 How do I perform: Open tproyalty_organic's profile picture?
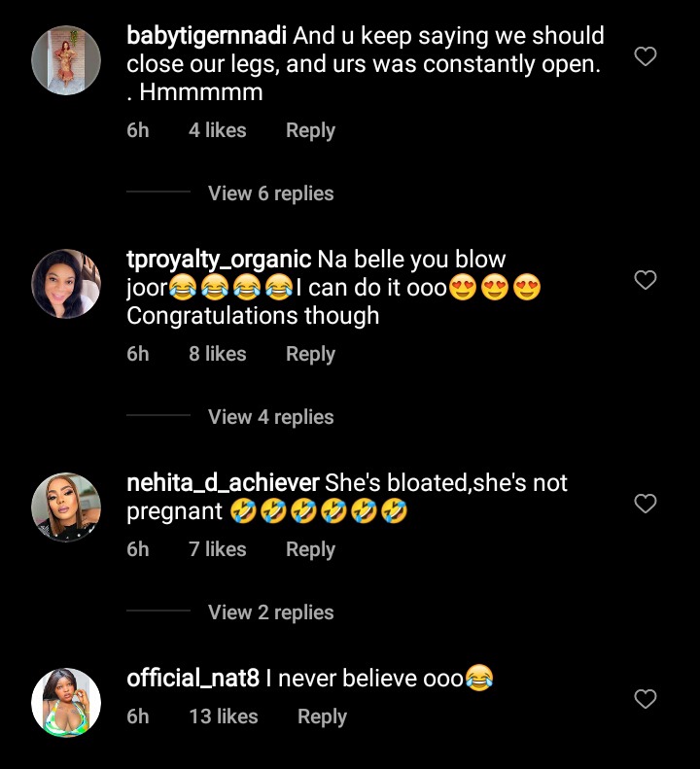click(66, 283)
